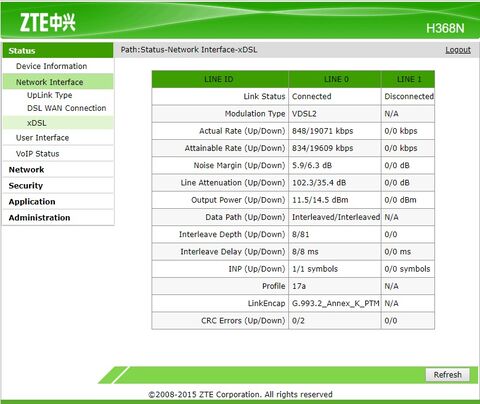This screenshot has width=480, height=404.
Task: Click the 17a profile value
Action: (299, 286)
